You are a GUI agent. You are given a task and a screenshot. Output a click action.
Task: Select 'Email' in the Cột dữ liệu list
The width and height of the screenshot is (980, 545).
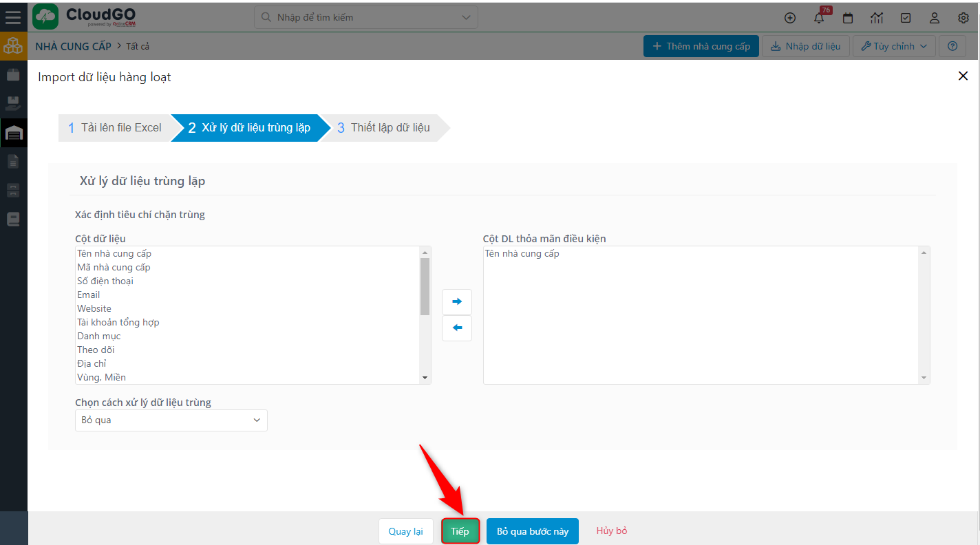[x=88, y=294]
